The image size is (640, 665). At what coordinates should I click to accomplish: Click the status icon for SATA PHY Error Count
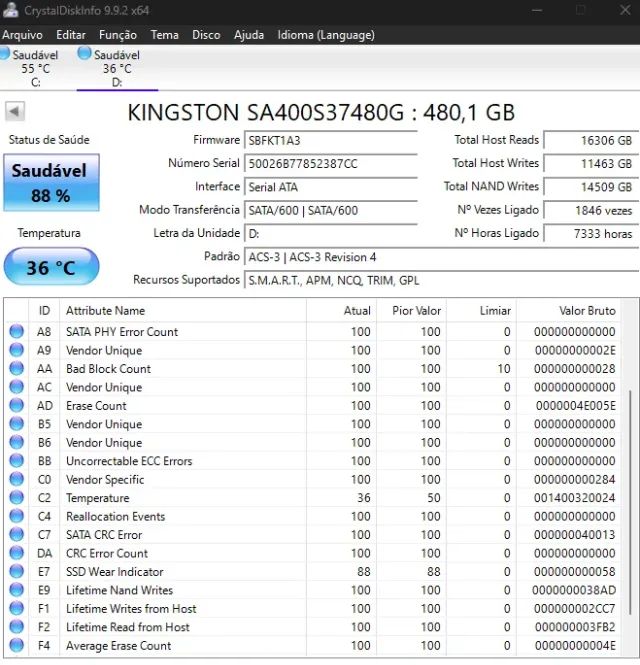[x=17, y=331]
